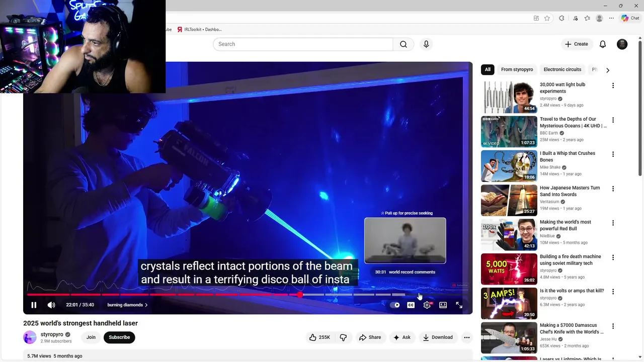The width and height of the screenshot is (644, 362).
Task: Select the 'All' filter chip
Action: (x=488, y=69)
